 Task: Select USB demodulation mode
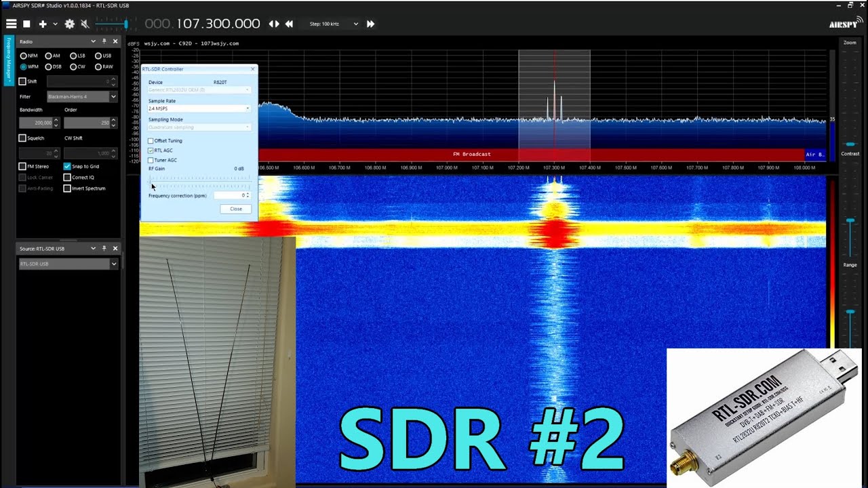(x=103, y=56)
